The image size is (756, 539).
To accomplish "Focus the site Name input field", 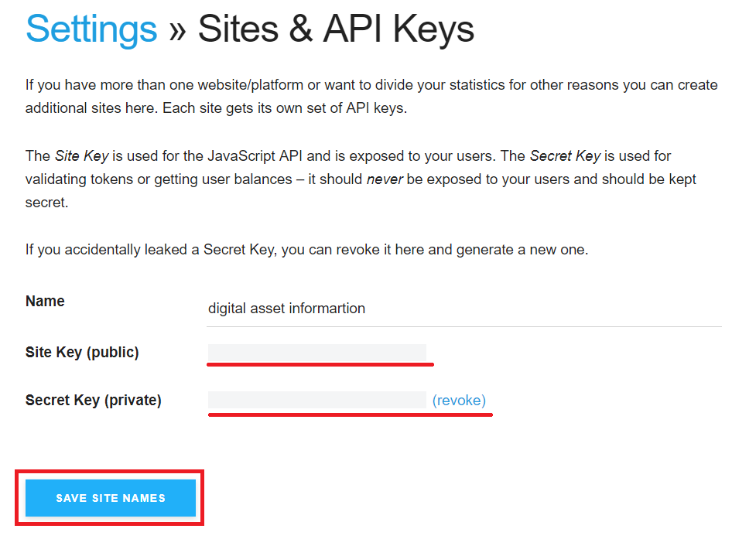I will point(460,309).
